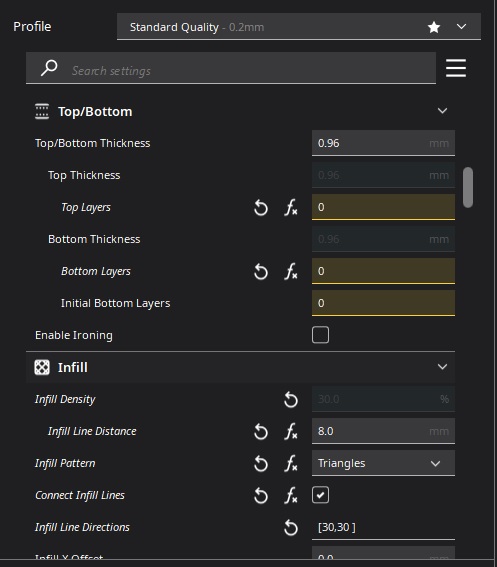Open the settings visibility hamburger menu
The height and width of the screenshot is (567, 497).
point(456,68)
